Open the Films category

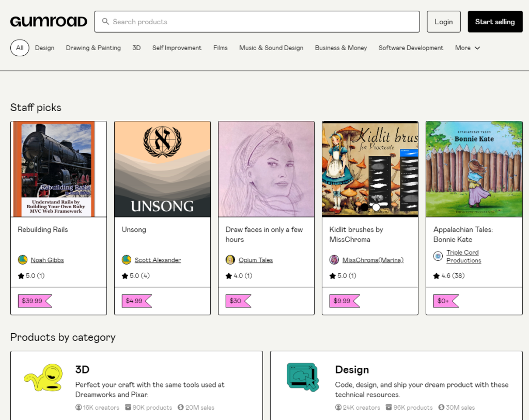click(x=220, y=48)
